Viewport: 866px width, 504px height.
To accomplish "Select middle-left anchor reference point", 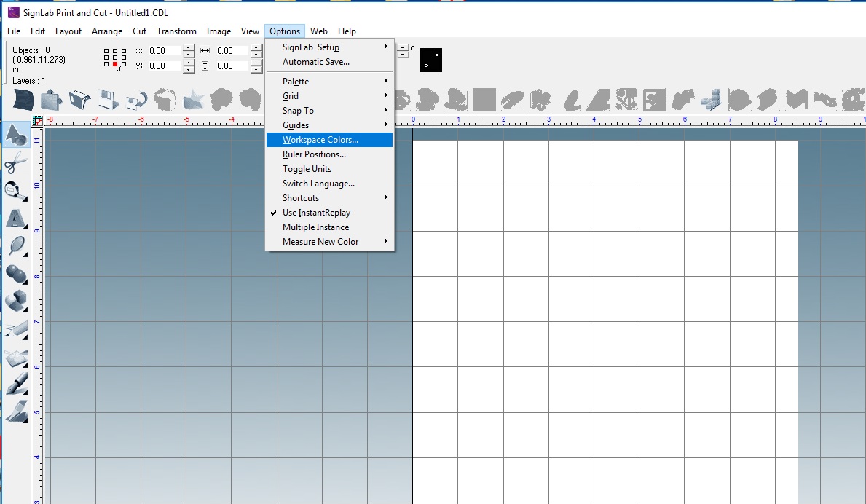I will click(x=106, y=58).
